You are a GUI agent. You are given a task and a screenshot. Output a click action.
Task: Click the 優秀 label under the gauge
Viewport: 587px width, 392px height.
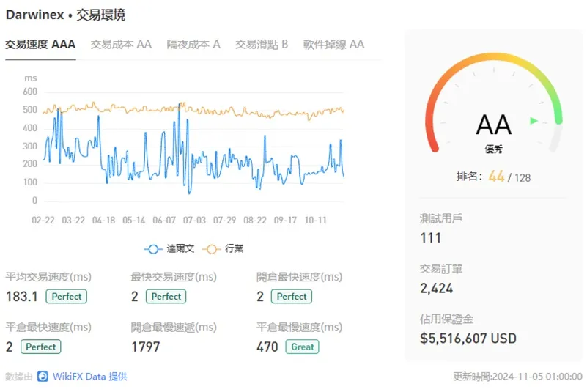(x=493, y=149)
